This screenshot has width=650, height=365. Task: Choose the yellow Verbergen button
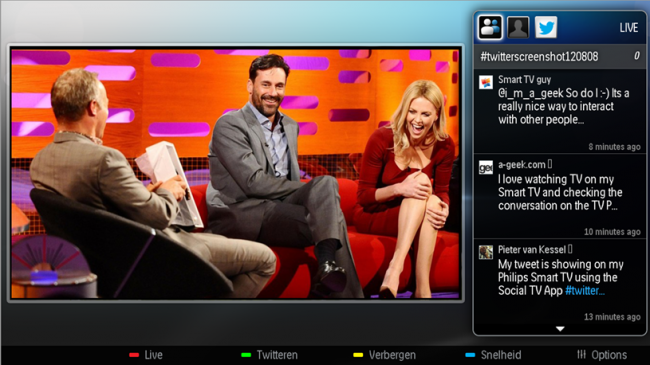coord(384,355)
